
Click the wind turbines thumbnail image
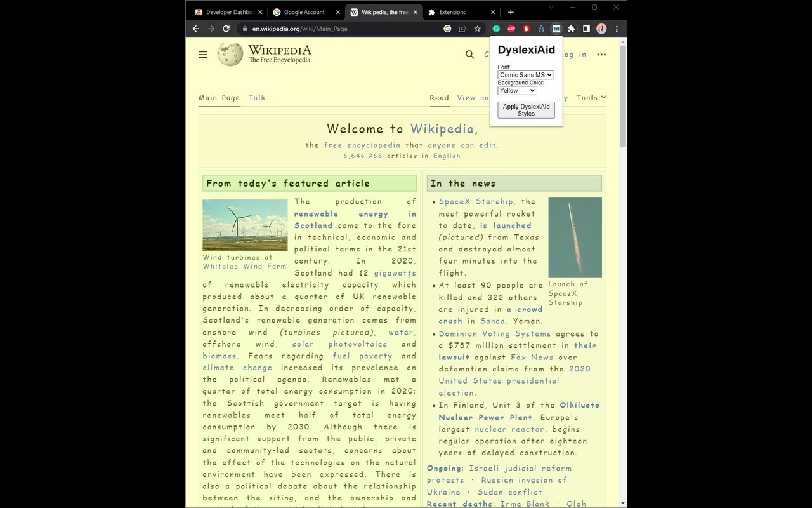[245, 225]
